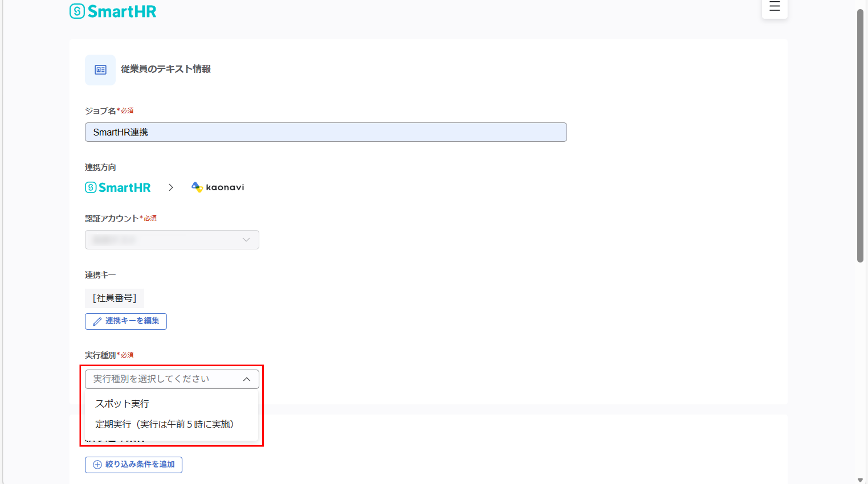Click the 認証アカウント label

tap(111, 219)
